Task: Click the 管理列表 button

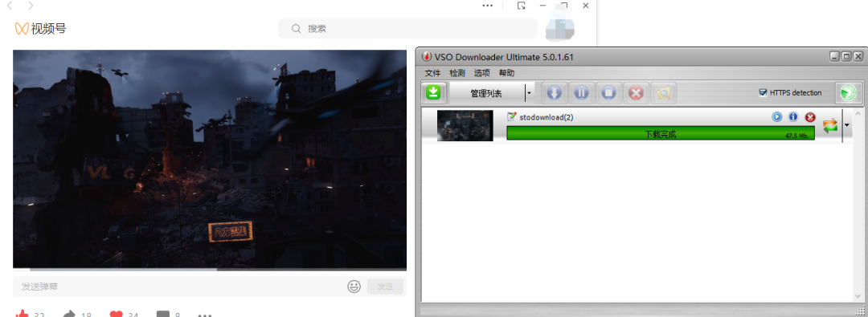Action: 486,93
